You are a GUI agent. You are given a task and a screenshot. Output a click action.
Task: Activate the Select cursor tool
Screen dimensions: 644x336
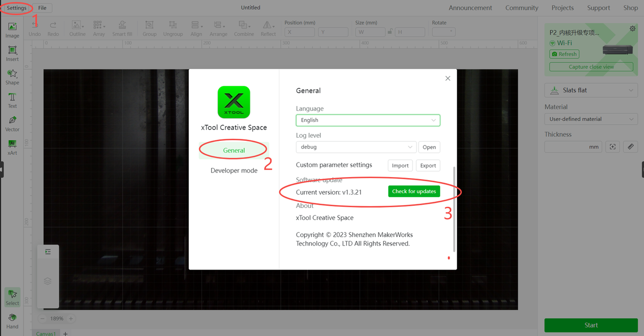12,297
